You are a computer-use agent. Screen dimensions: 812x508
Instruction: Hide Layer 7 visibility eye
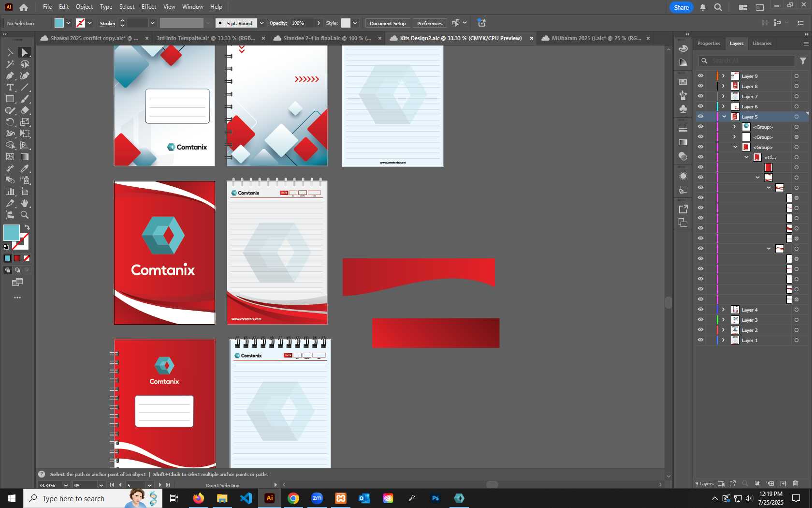(x=700, y=96)
